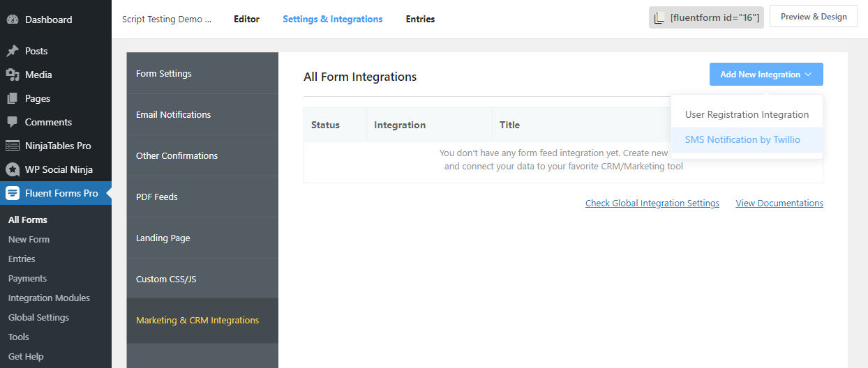868x368 pixels.
Task: Click the WP Social Ninja icon
Action: [x=13, y=169]
